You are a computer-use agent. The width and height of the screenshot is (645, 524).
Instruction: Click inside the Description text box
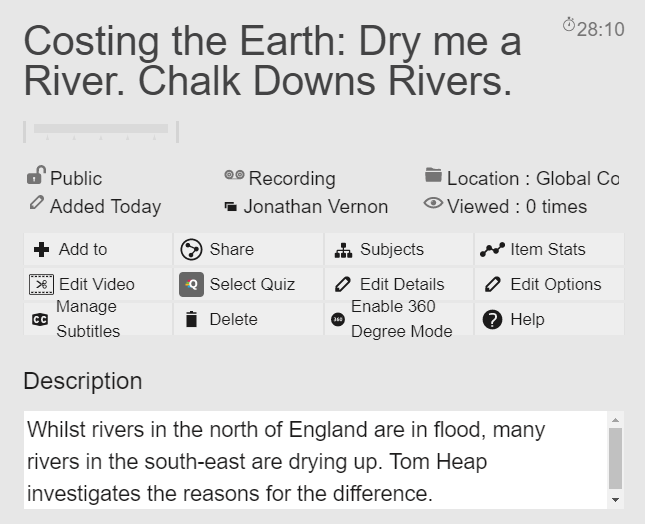pyautogui.click(x=316, y=460)
